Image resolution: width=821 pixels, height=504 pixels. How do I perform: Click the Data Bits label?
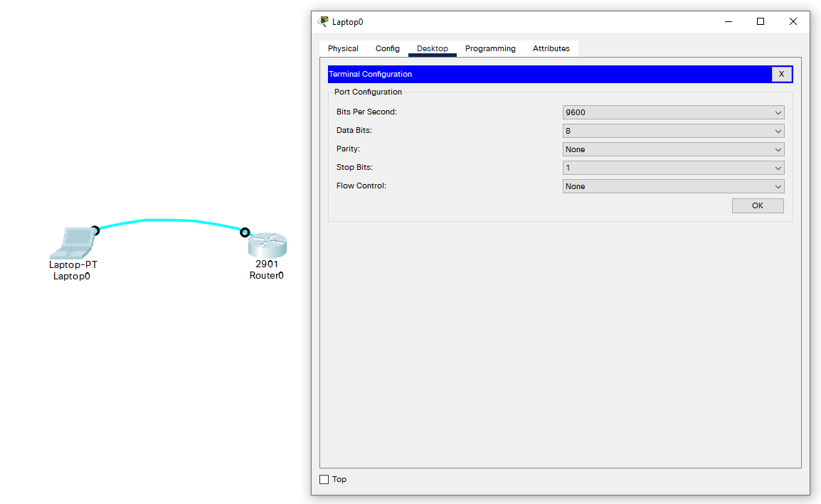pyautogui.click(x=354, y=130)
